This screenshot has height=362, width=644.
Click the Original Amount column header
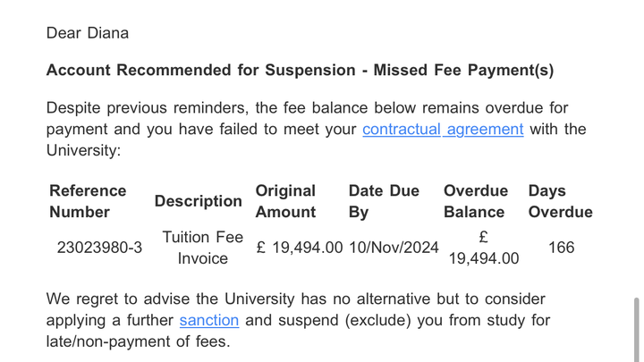click(x=285, y=201)
